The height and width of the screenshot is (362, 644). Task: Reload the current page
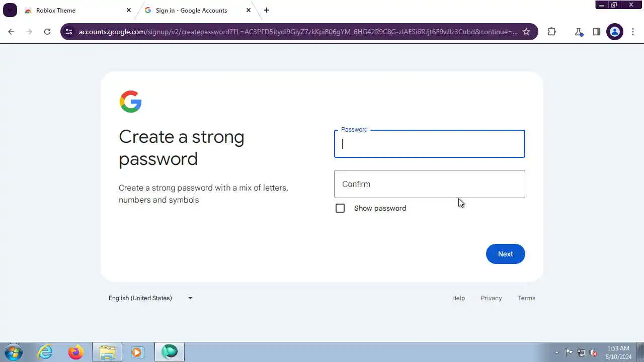click(x=47, y=32)
